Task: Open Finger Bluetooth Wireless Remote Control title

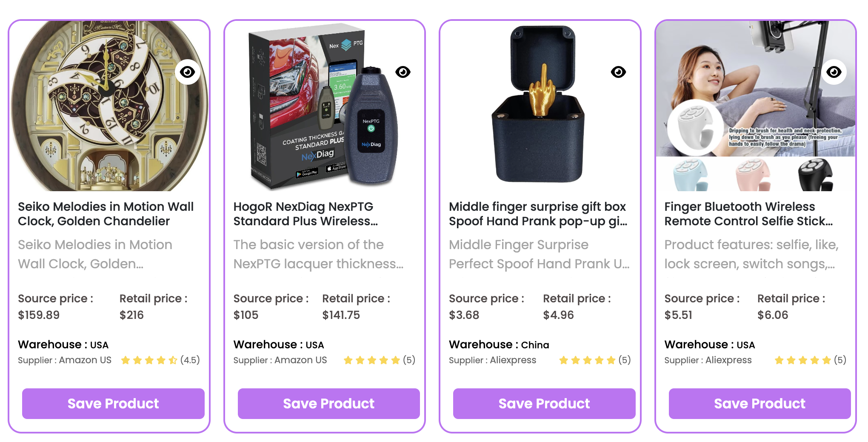Action: coord(749,214)
